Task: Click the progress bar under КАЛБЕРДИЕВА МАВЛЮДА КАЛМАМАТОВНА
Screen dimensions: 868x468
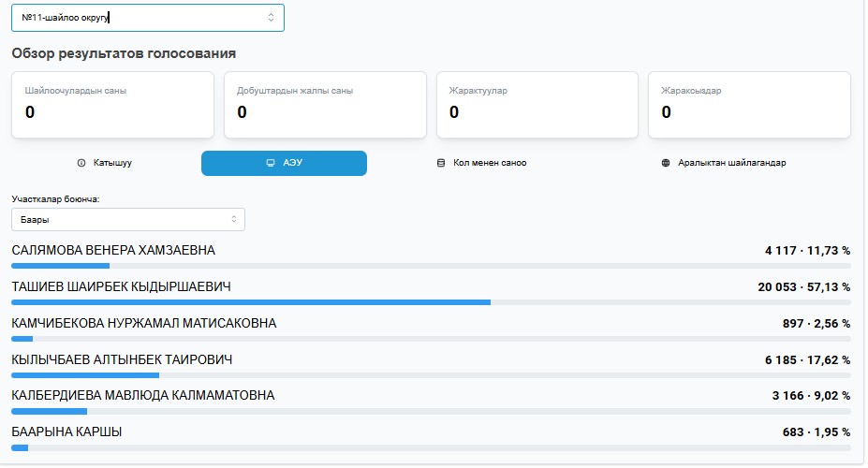Action: click(x=431, y=411)
